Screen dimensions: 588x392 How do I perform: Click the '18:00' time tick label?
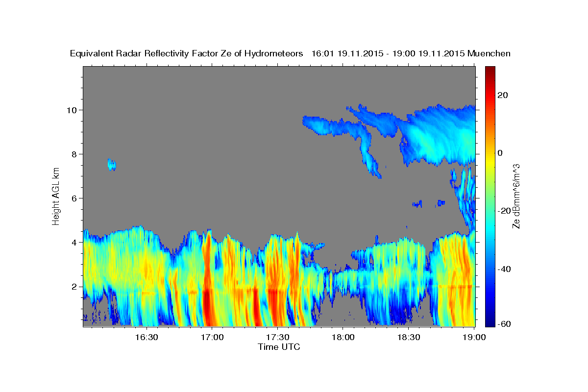[x=343, y=337]
